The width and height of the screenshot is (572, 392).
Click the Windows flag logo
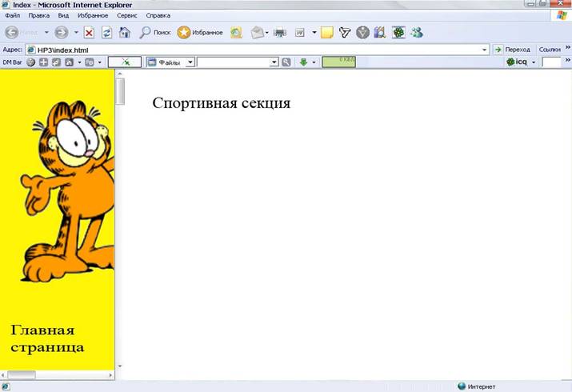tap(562, 16)
